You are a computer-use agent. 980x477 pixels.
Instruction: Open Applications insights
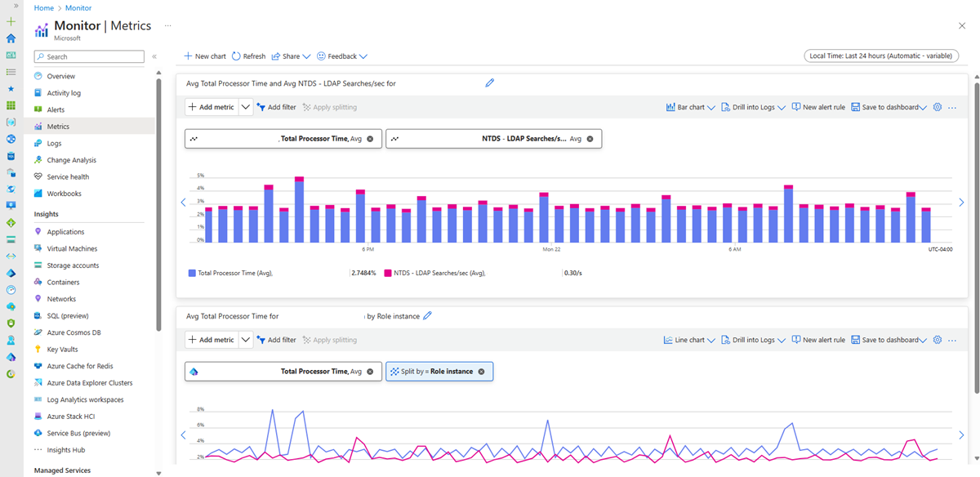pos(65,232)
